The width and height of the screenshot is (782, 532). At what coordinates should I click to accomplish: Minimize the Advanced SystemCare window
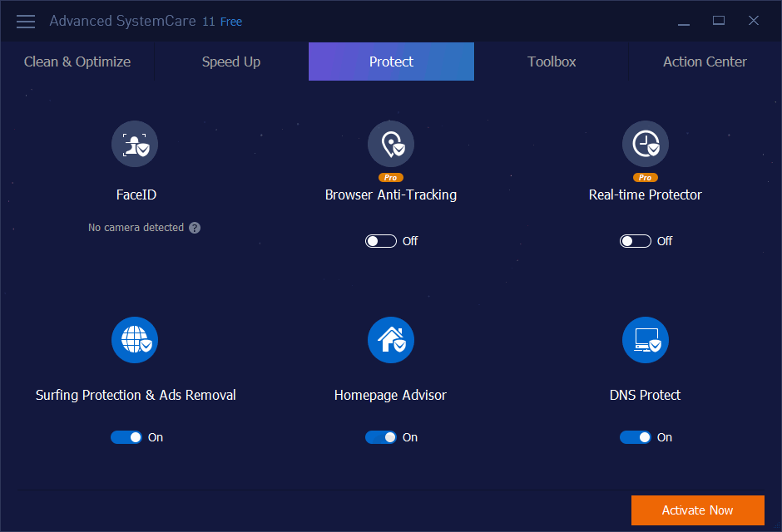[684, 21]
